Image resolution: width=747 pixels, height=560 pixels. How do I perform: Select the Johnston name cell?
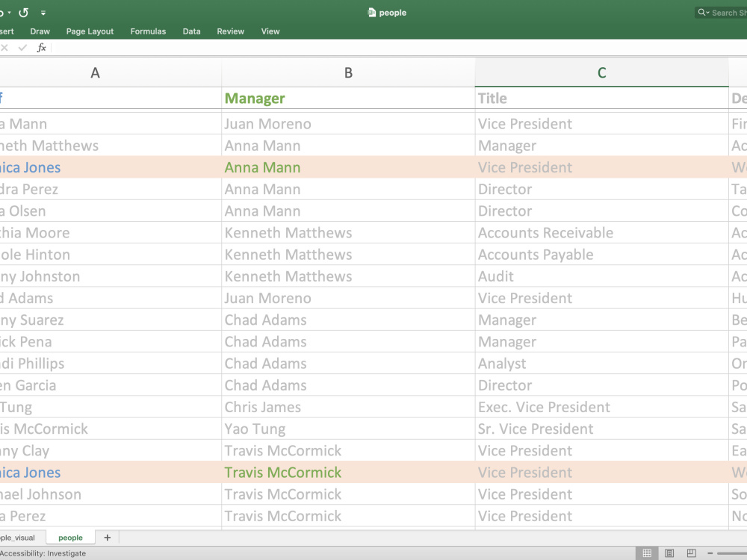111,276
